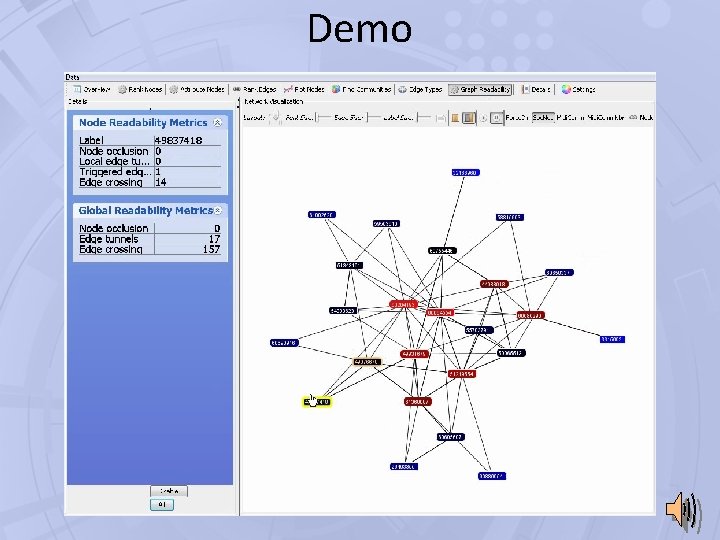Click the button above the All button
This screenshot has height=540, width=720.
click(169, 491)
